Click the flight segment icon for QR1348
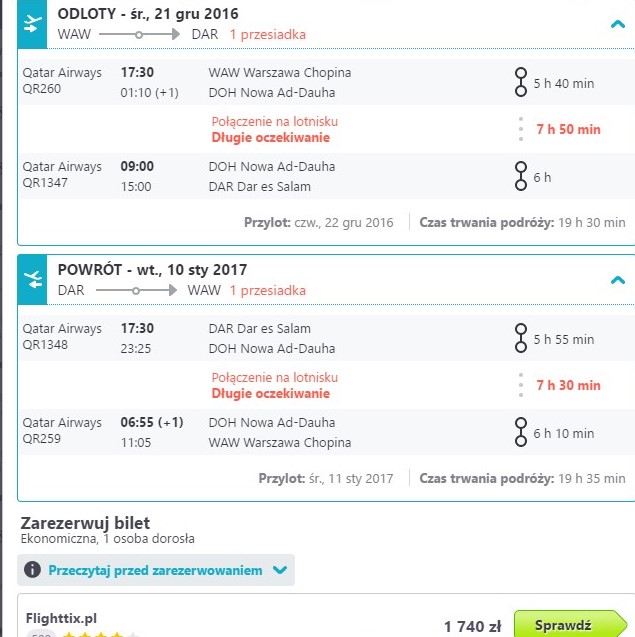This screenshot has height=637, width=635. (x=520, y=338)
